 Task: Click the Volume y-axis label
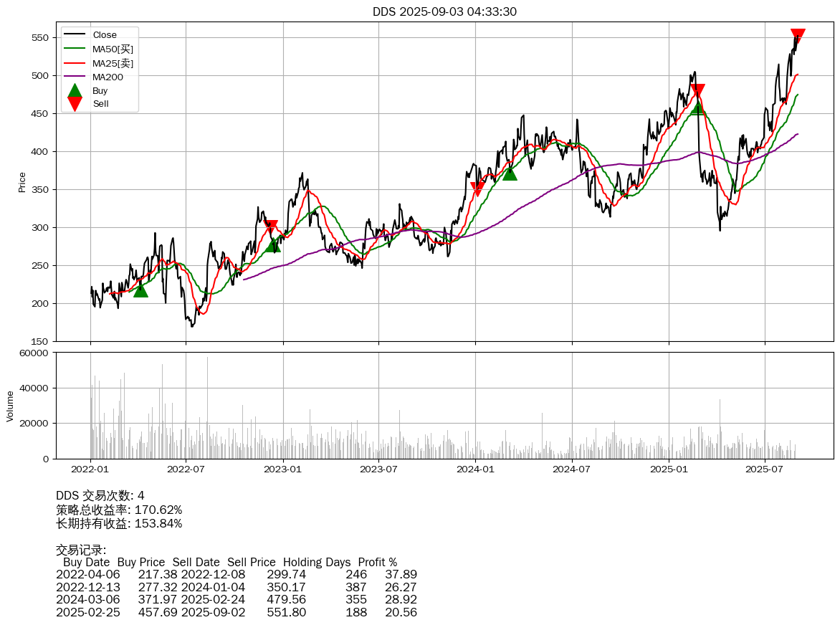pyautogui.click(x=10, y=406)
